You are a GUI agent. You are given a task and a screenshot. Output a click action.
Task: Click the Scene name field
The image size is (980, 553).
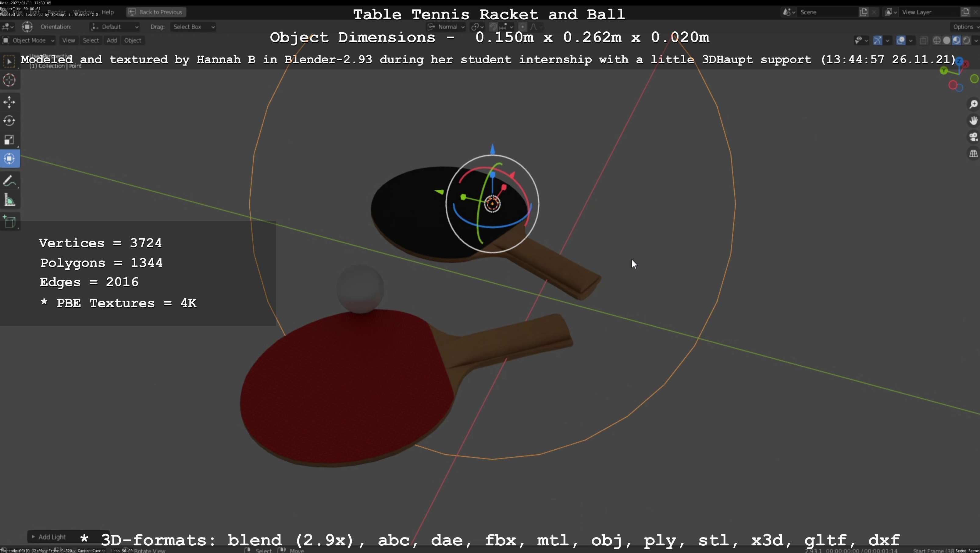pos(828,12)
